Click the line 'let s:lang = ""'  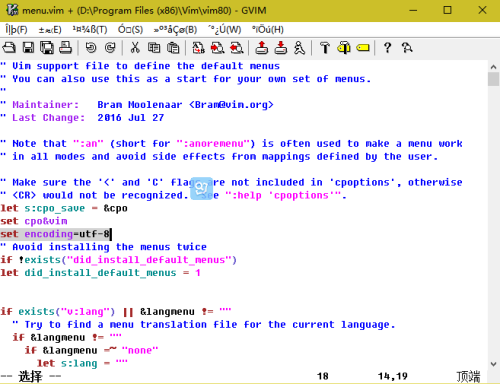tap(82, 364)
